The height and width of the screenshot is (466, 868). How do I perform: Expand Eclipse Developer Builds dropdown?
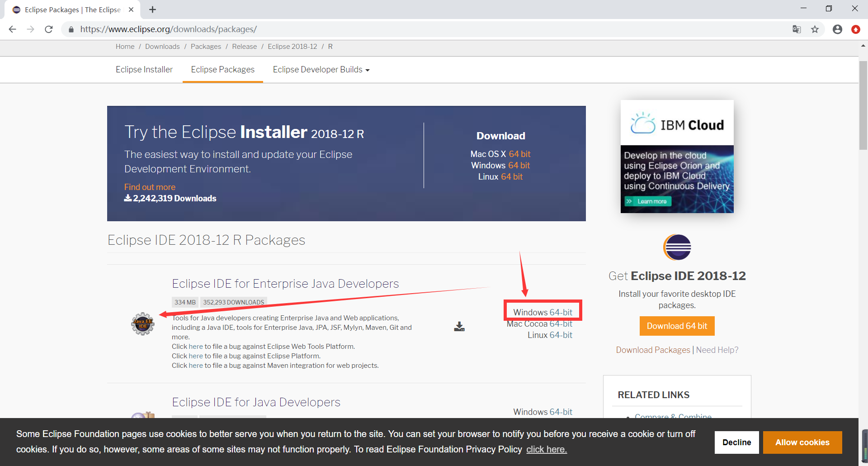coord(321,70)
